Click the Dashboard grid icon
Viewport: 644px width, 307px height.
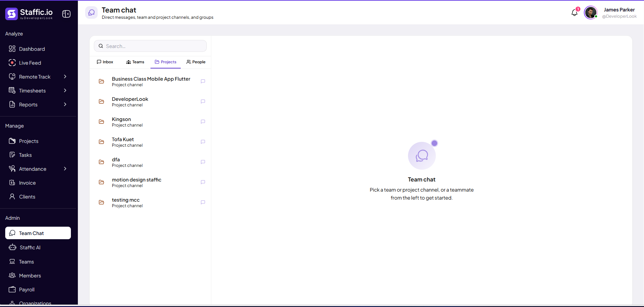[12, 49]
